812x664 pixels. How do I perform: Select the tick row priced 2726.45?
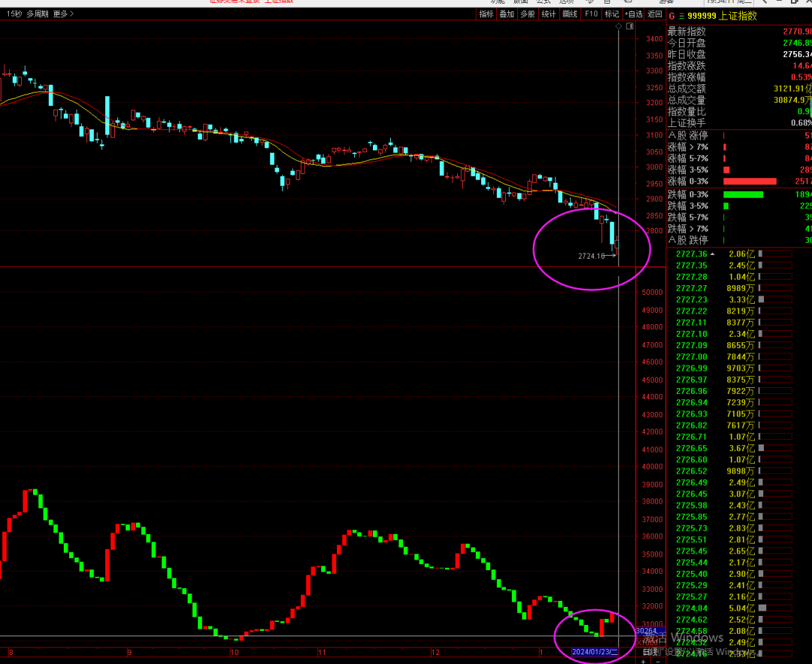pyautogui.click(x=739, y=493)
